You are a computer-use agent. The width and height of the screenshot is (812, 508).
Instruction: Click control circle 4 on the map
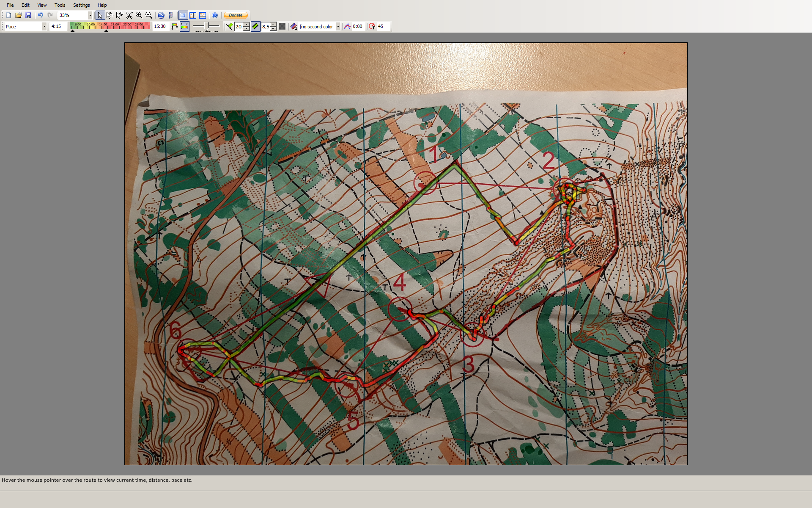coord(400,309)
